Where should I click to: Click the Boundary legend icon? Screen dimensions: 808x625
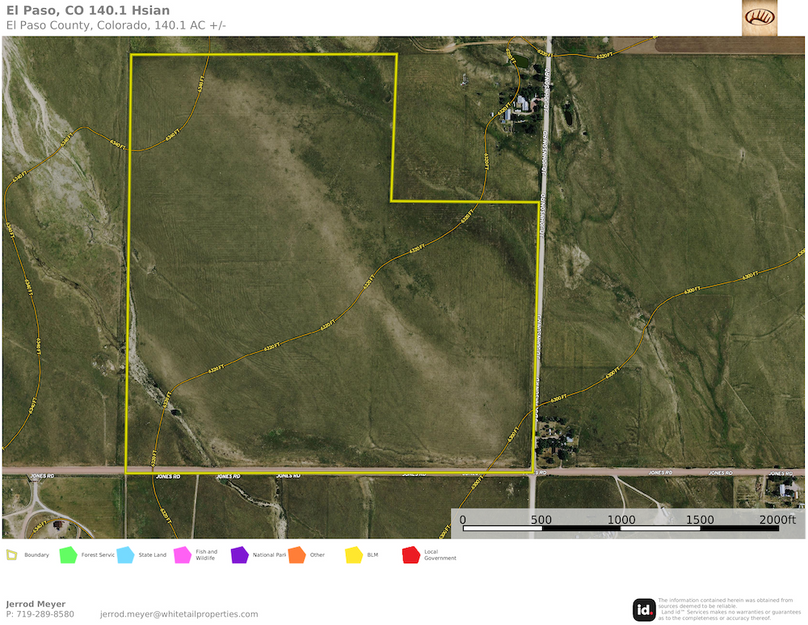pyautogui.click(x=12, y=554)
